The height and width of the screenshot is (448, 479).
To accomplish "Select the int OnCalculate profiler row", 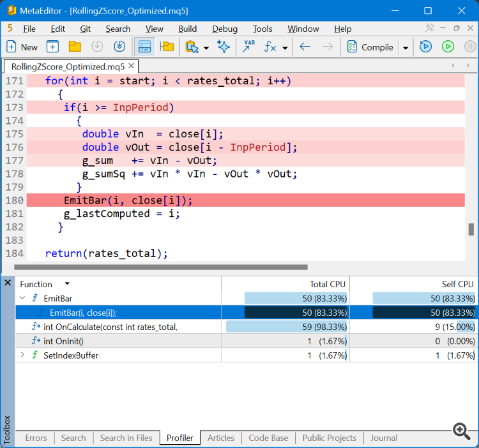I will pos(247,327).
